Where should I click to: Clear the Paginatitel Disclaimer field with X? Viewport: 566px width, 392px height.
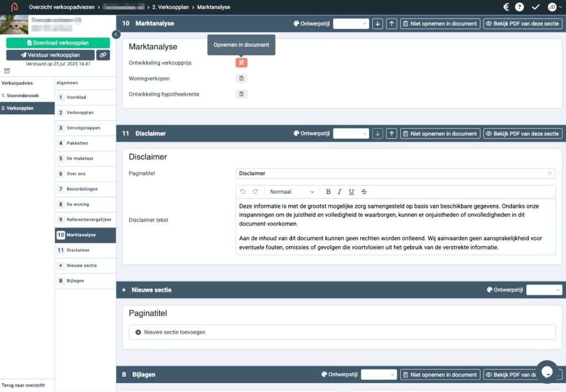(x=549, y=173)
